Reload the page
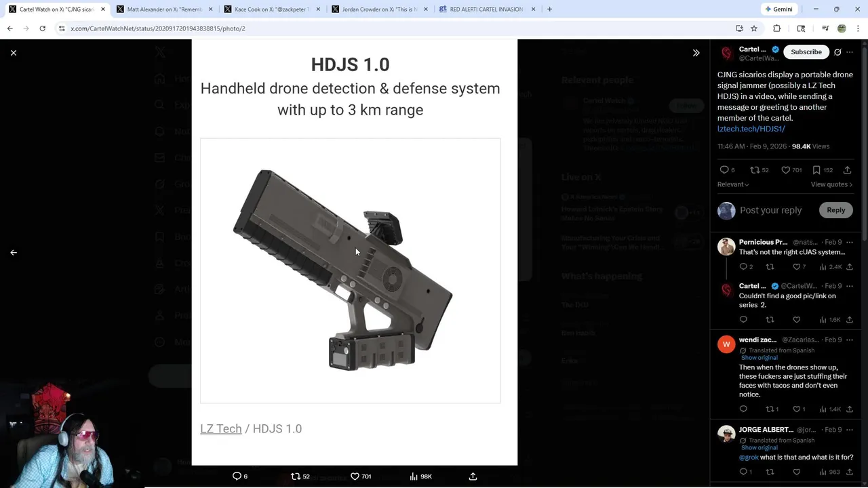868x488 pixels. pos(42,28)
